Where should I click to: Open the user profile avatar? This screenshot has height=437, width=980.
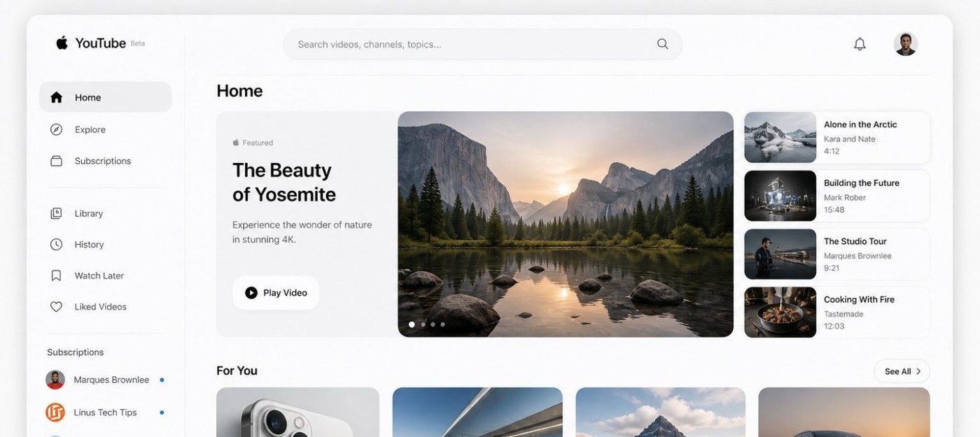pos(905,44)
